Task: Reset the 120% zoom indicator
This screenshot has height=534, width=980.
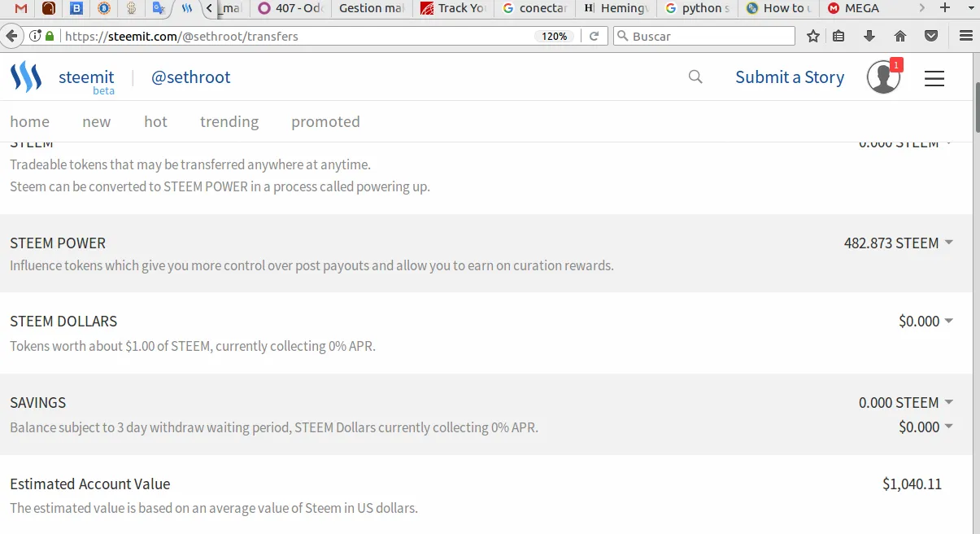Action: [x=555, y=37]
